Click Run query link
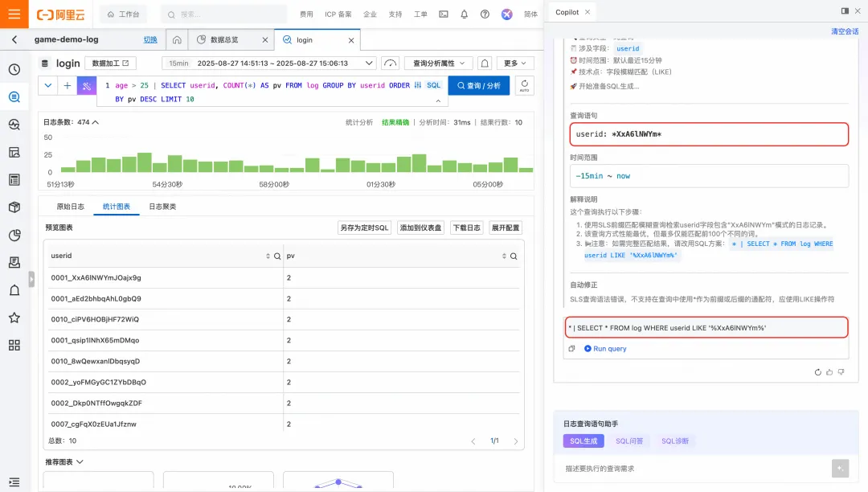868x492 pixels. tap(605, 349)
